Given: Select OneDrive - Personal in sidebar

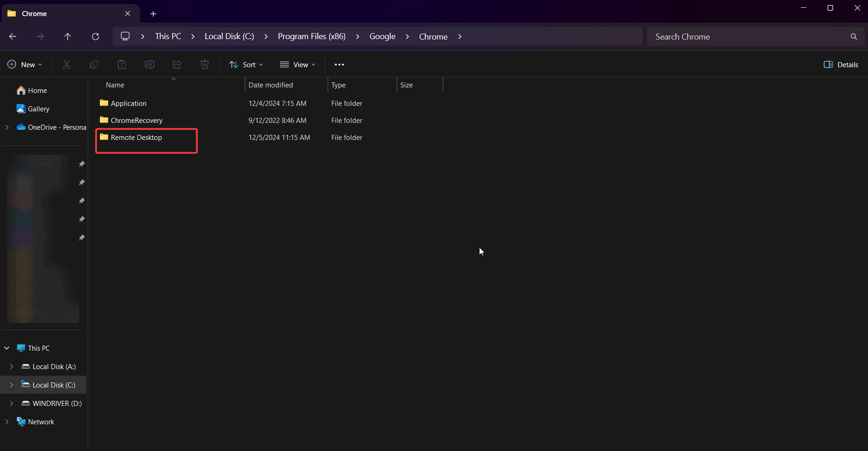Looking at the screenshot, I should point(51,127).
